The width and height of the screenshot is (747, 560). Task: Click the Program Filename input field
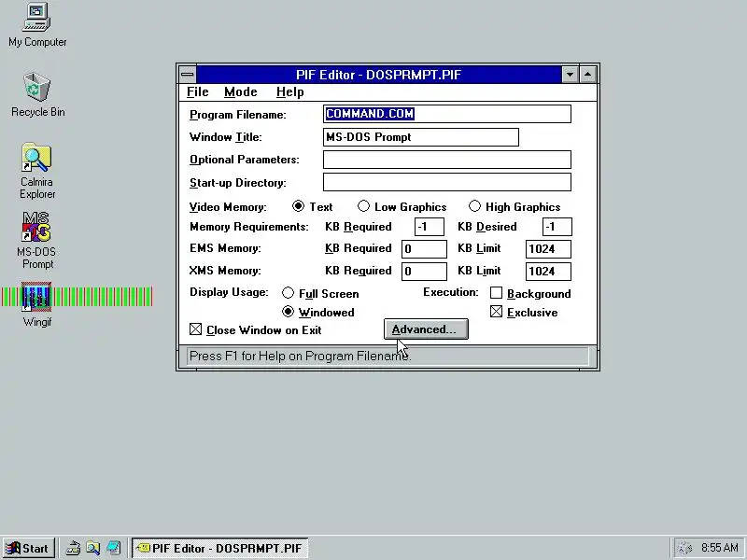pyautogui.click(x=447, y=114)
